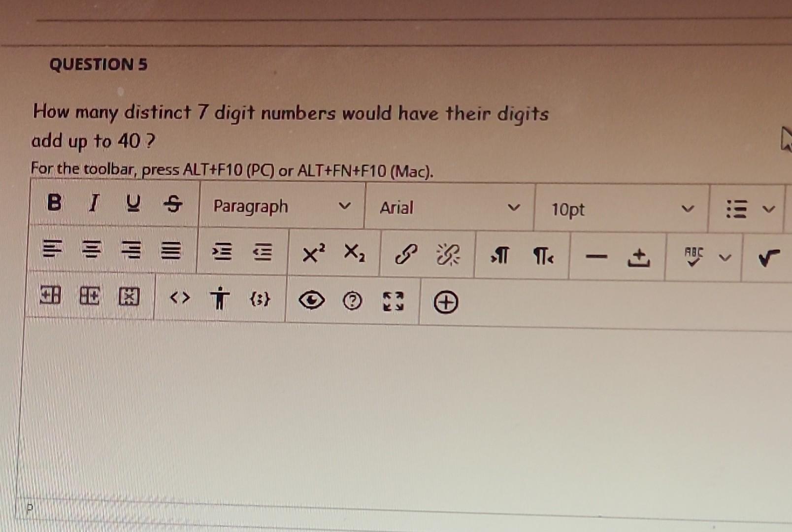
Task: Open the spell check language menu
Action: 724,256
